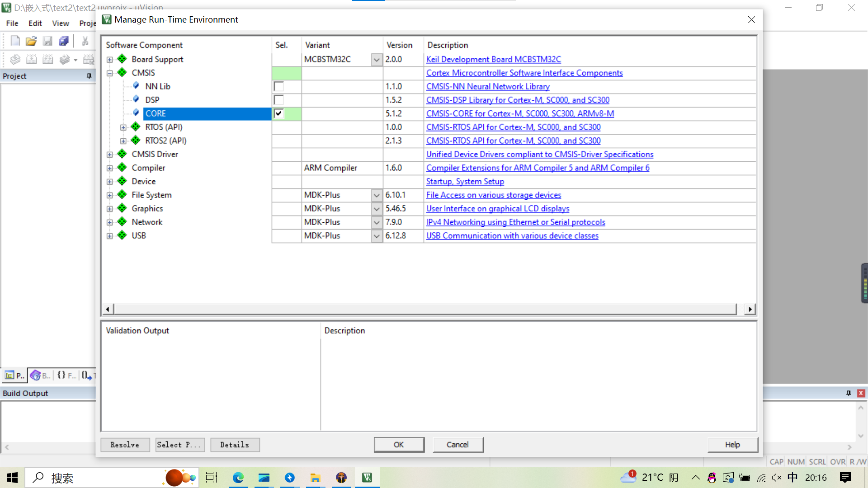Click the Select P... button
868x488 pixels.
pyautogui.click(x=178, y=444)
